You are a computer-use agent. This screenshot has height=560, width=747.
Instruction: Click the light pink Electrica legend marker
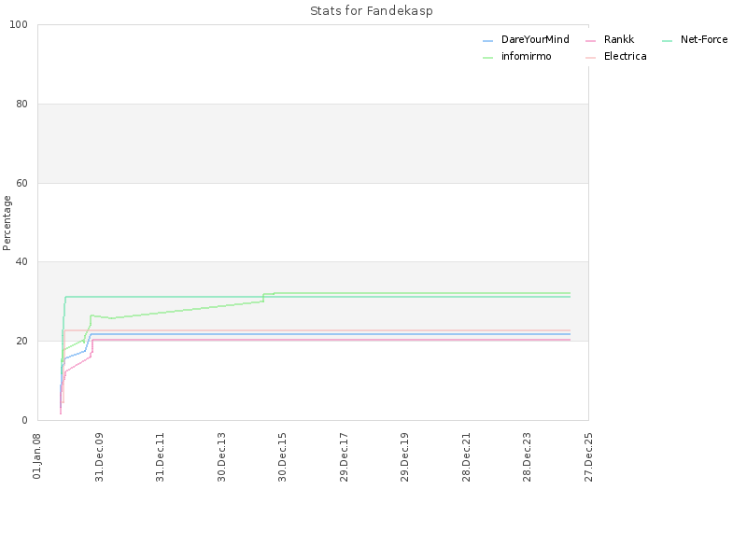tap(591, 58)
